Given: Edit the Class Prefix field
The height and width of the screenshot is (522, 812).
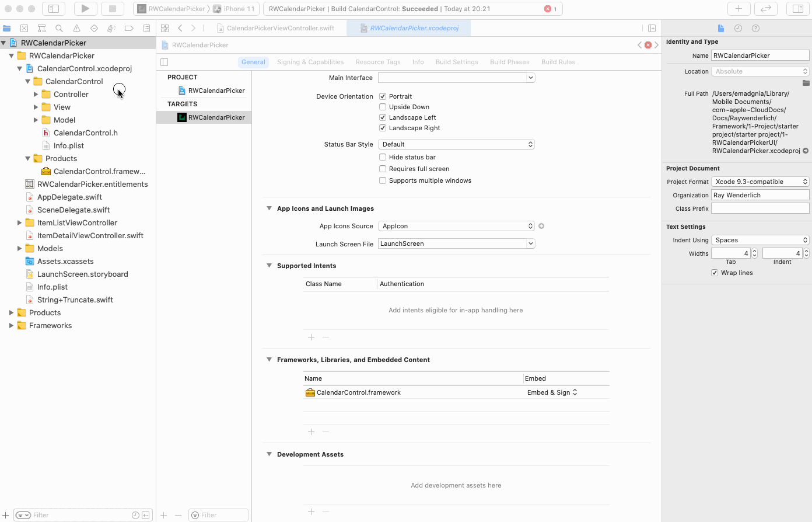Looking at the screenshot, I should [x=760, y=208].
